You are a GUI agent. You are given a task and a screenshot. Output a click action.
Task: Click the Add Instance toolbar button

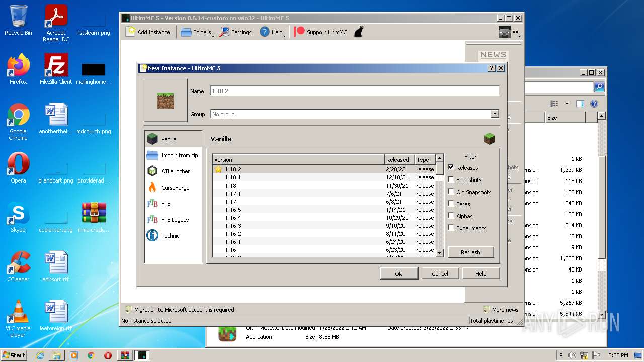click(147, 32)
